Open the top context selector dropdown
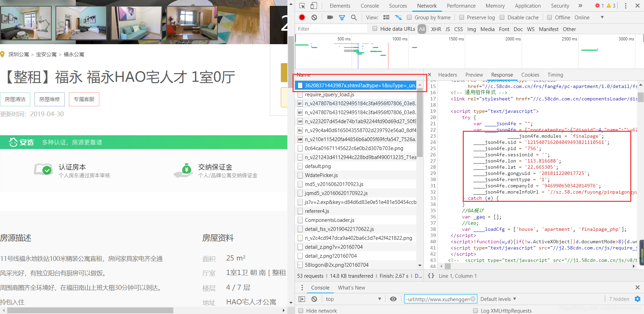This screenshot has width=644, height=314. coord(353,299)
